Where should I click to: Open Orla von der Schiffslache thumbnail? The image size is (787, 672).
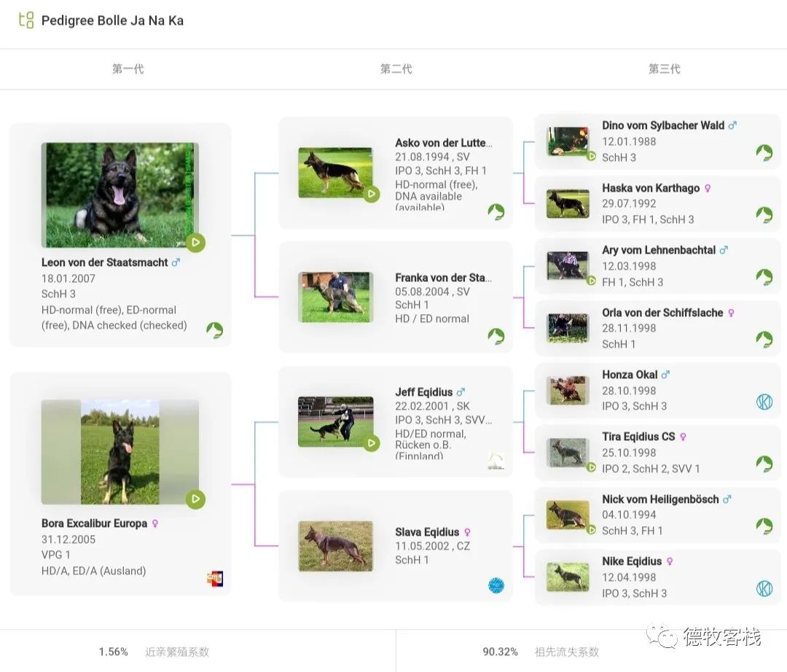click(x=568, y=328)
